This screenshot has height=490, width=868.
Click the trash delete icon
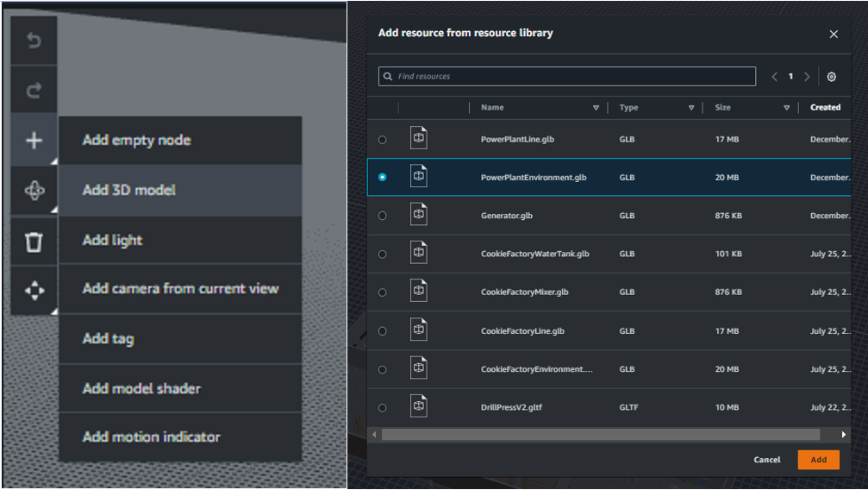pos(34,242)
